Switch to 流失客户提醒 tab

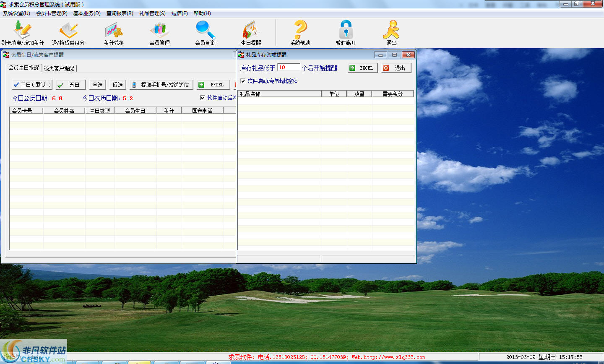[x=59, y=68]
